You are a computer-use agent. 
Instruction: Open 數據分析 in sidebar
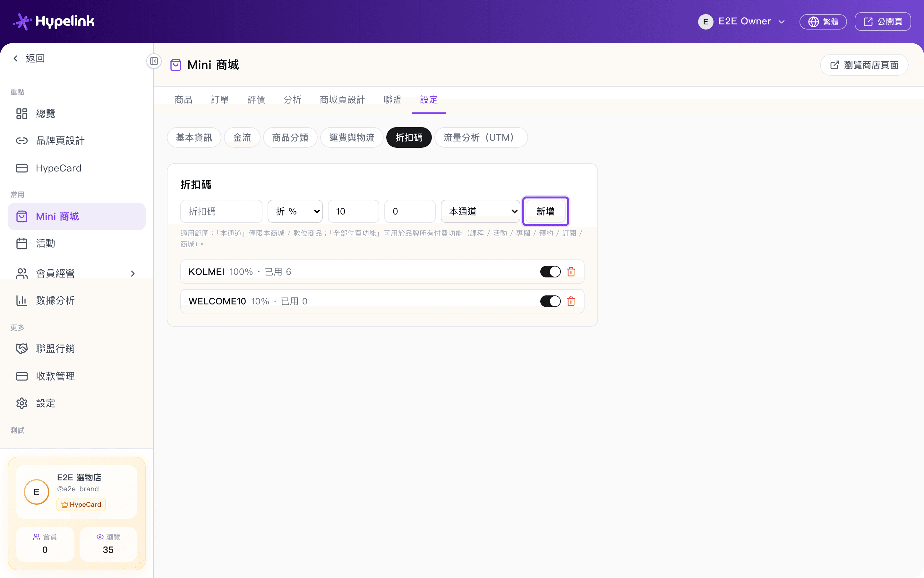(x=76, y=301)
